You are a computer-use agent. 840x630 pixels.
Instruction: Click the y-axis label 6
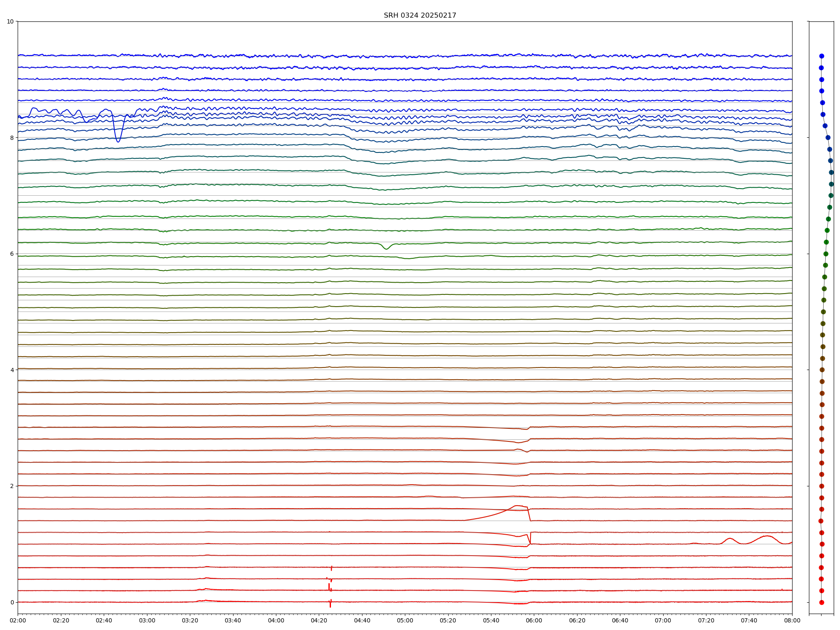12,254
